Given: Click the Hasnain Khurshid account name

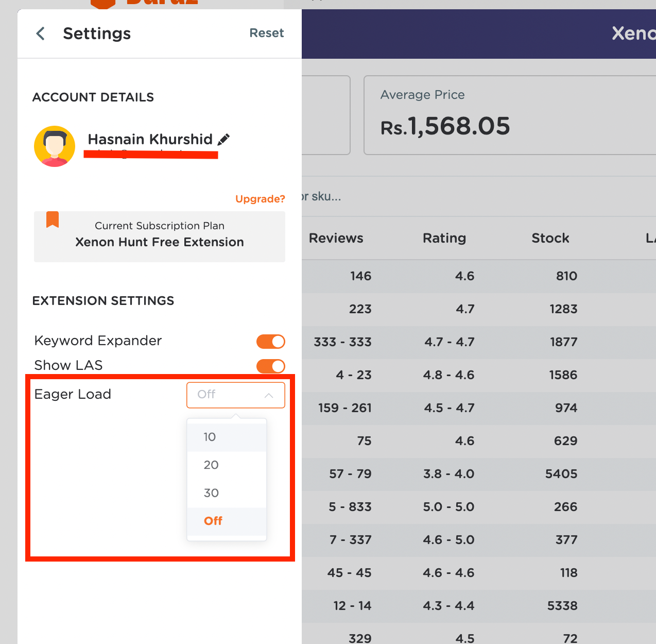Looking at the screenshot, I should point(150,139).
